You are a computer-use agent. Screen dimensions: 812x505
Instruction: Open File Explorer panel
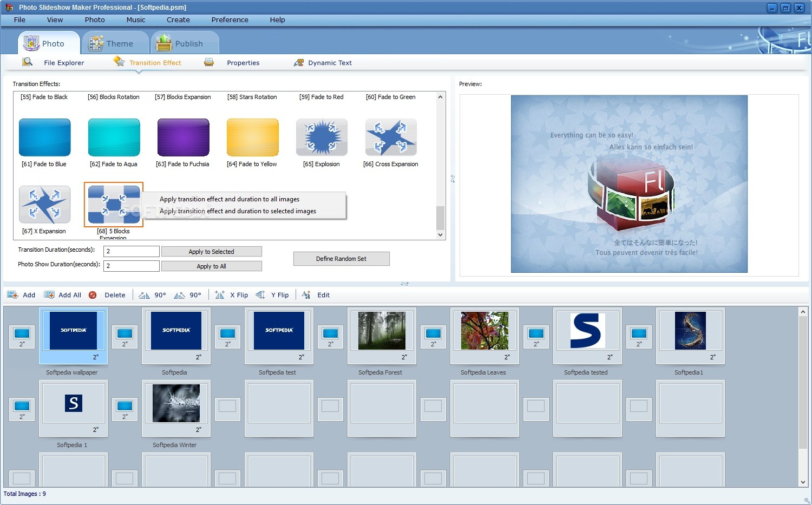[x=64, y=63]
